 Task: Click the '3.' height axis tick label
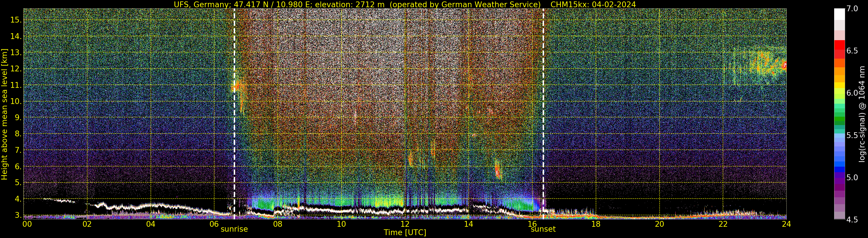point(18,215)
